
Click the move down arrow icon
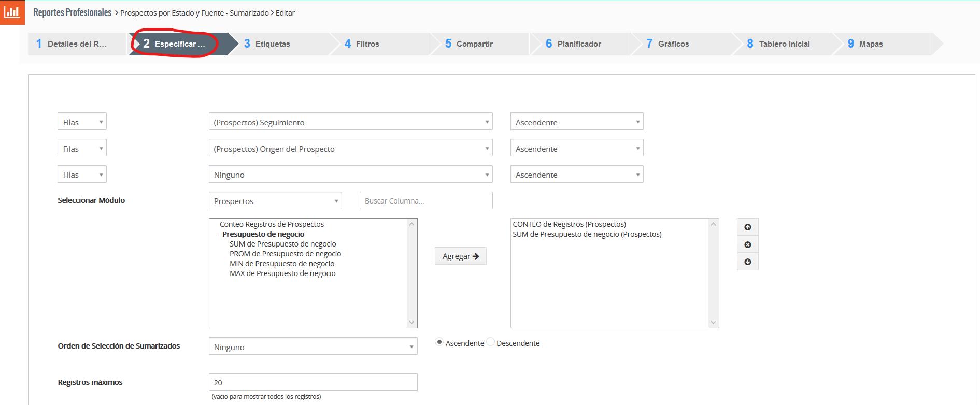[747, 262]
